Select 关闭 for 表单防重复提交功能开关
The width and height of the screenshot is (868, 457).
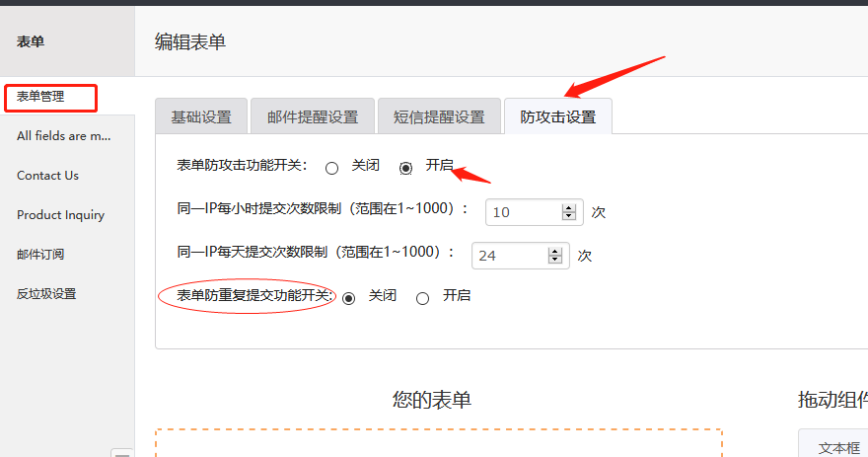pos(348,298)
